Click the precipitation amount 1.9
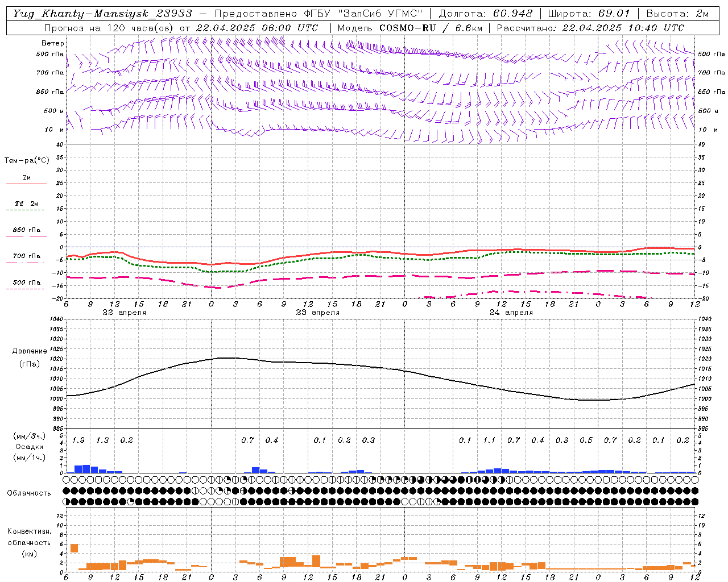The image size is (728, 582). pyautogui.click(x=78, y=440)
